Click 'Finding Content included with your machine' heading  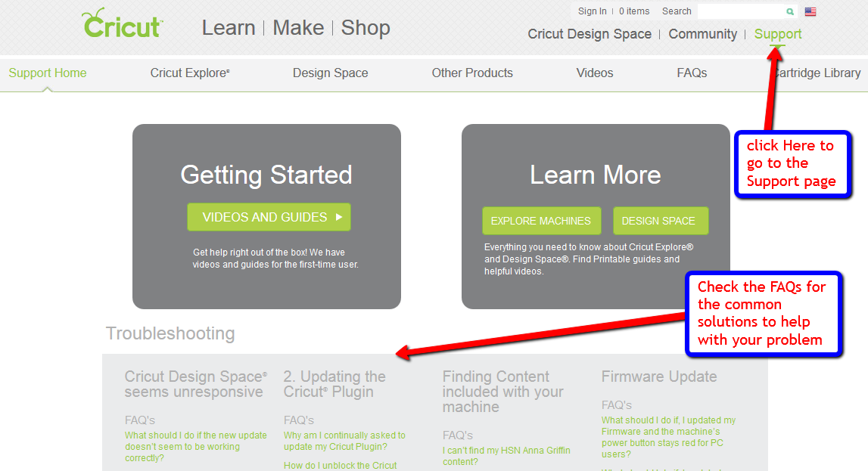pyautogui.click(x=502, y=392)
